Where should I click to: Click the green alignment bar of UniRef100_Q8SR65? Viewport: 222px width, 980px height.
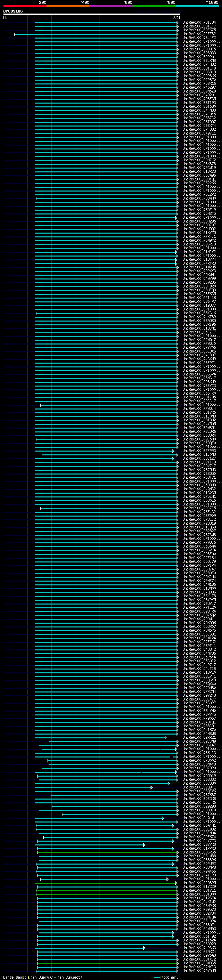point(108,852)
